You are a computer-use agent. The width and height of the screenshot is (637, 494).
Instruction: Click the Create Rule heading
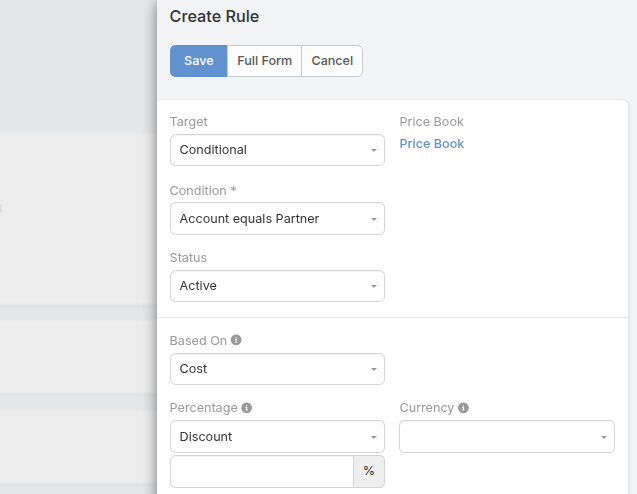(x=214, y=16)
